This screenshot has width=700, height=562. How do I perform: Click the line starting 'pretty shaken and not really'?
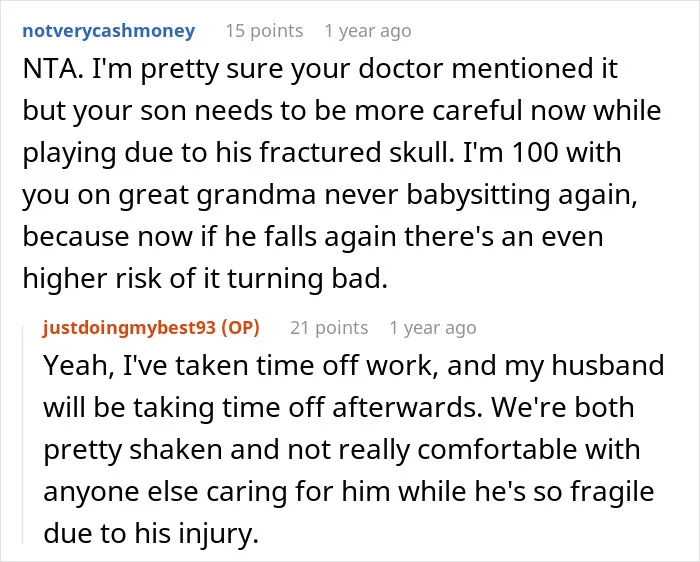point(342,449)
